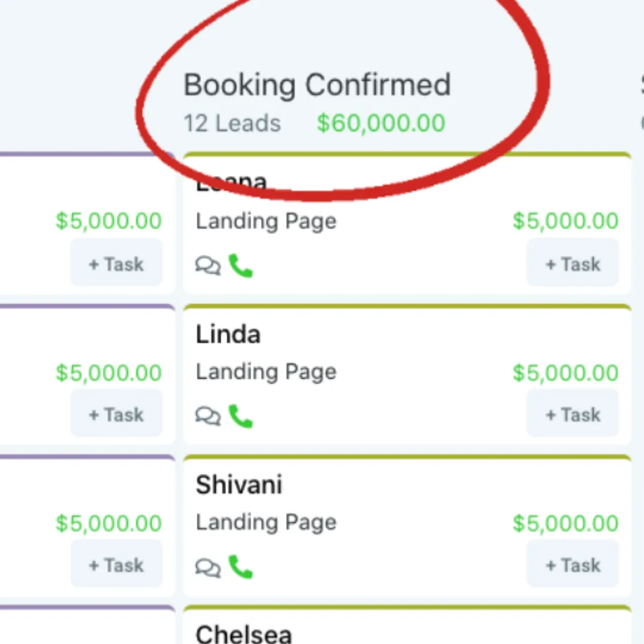This screenshot has height=644, width=644.
Task: Click + Task in middle left column card
Action: tap(116, 414)
